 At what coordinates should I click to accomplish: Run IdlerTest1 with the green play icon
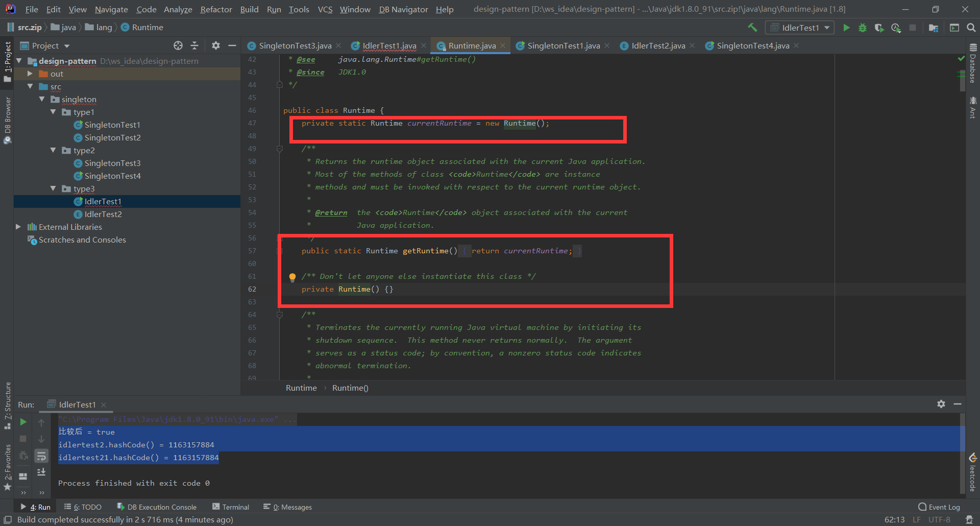coord(846,28)
